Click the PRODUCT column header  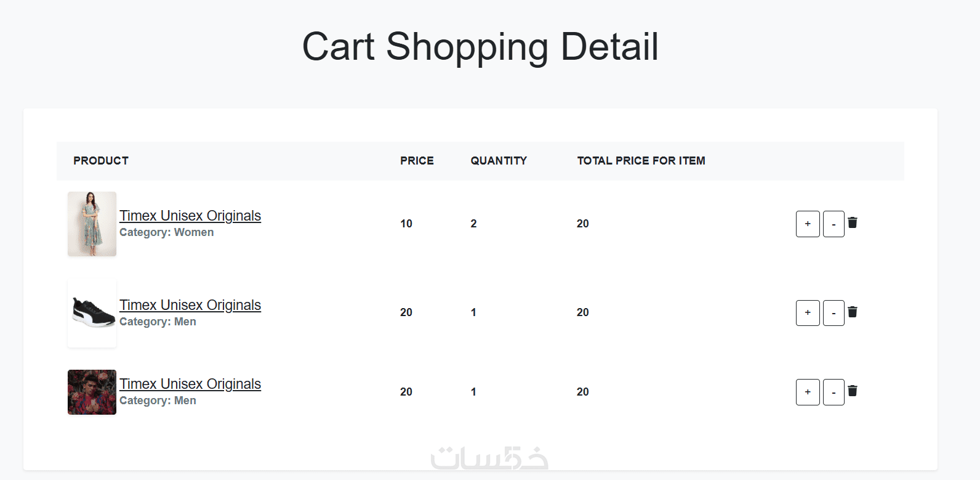coord(101,161)
